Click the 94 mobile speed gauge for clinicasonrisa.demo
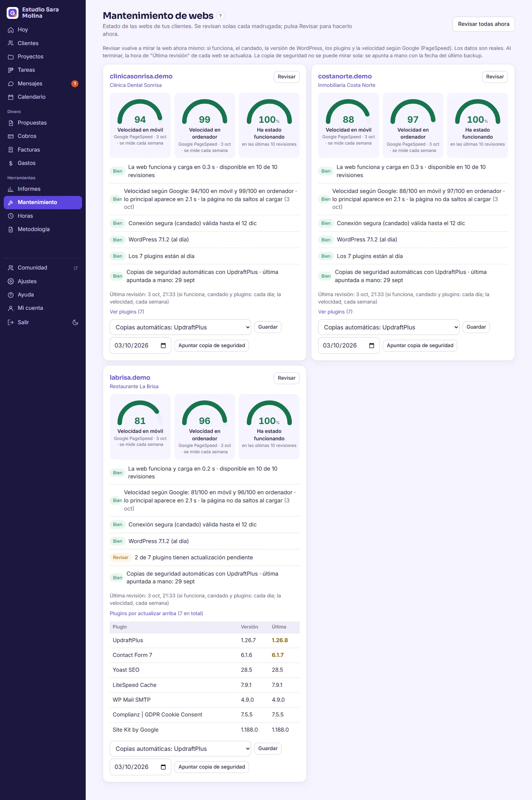Screen dimensions: 532x800 (140, 112)
